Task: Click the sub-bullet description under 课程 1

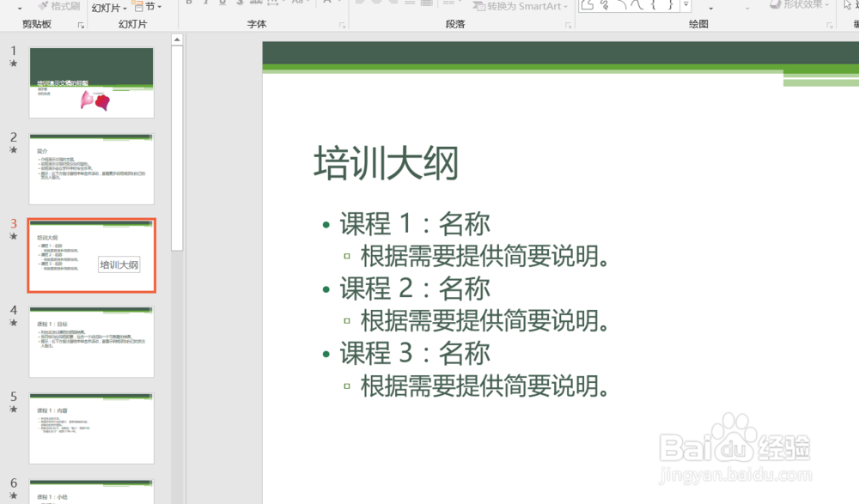Action: coord(484,256)
